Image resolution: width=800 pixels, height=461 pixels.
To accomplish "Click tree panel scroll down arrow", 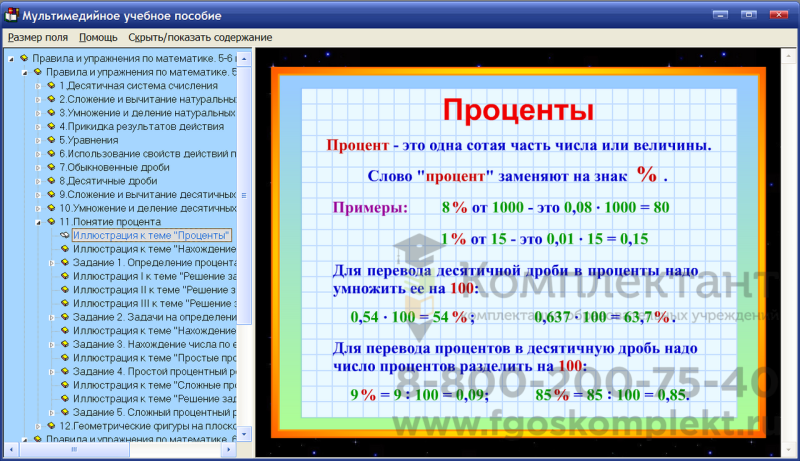I will [244, 434].
